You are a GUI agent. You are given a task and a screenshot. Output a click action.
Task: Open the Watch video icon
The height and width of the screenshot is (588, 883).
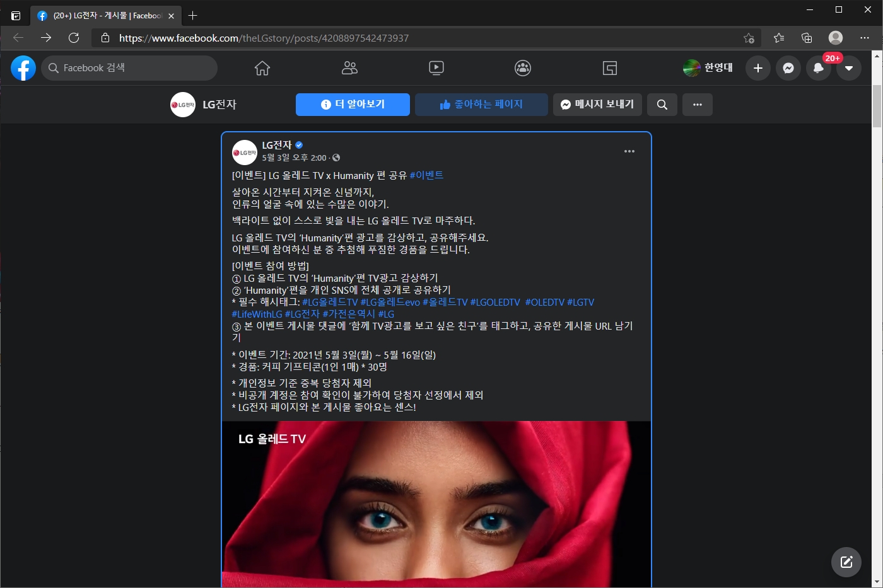point(436,68)
